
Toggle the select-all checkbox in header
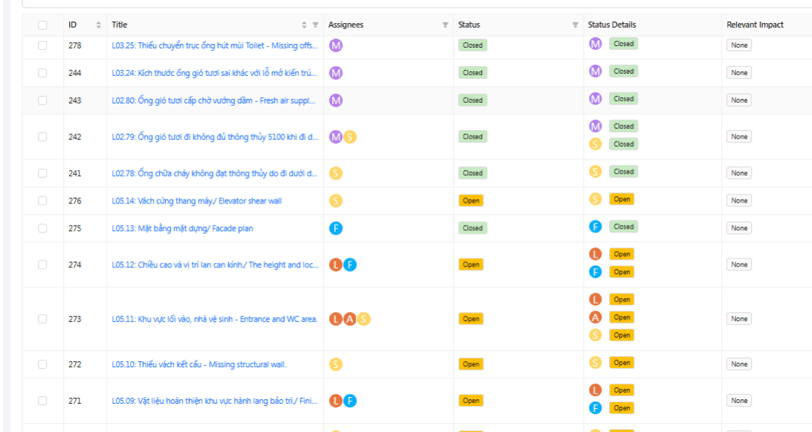42,25
